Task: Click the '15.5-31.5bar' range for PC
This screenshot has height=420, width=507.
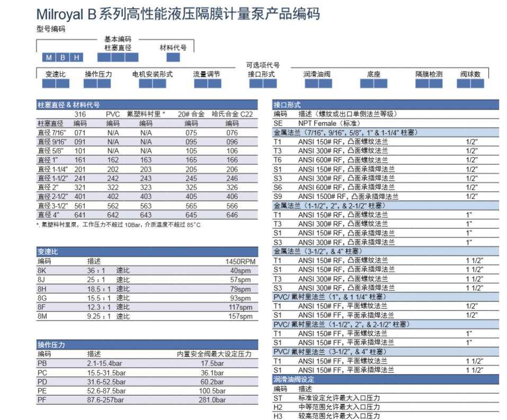Action: point(106,373)
